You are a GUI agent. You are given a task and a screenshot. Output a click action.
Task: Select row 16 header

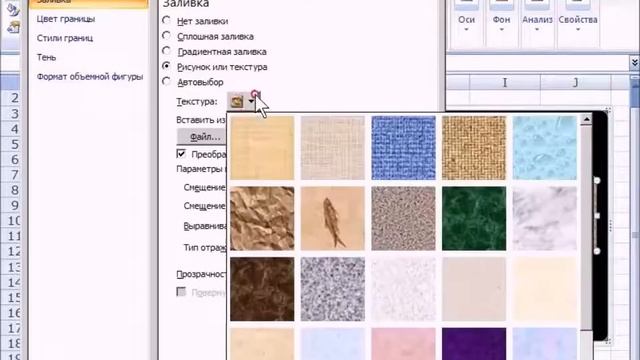(x=10, y=313)
